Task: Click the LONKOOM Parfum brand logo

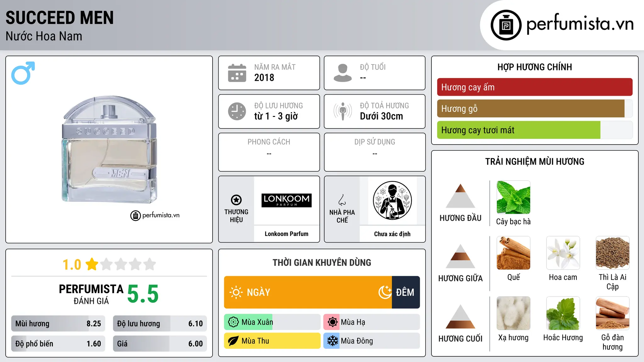Action: (286, 200)
